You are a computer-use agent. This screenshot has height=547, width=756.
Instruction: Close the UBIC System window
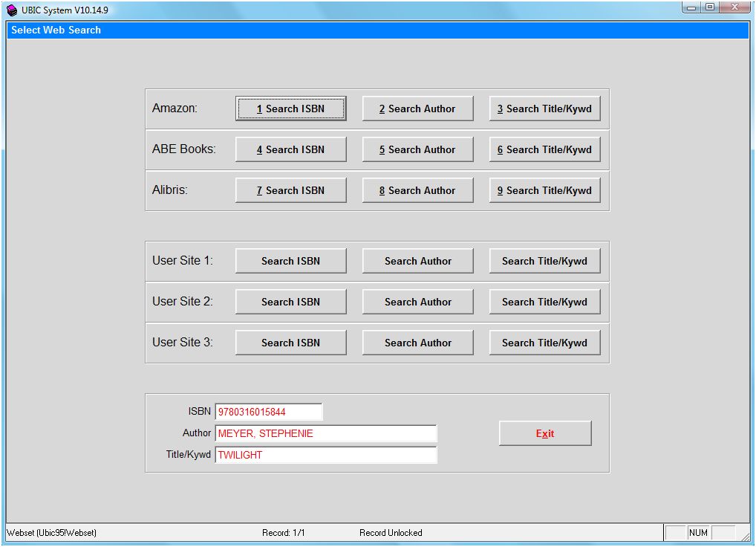[x=735, y=7]
